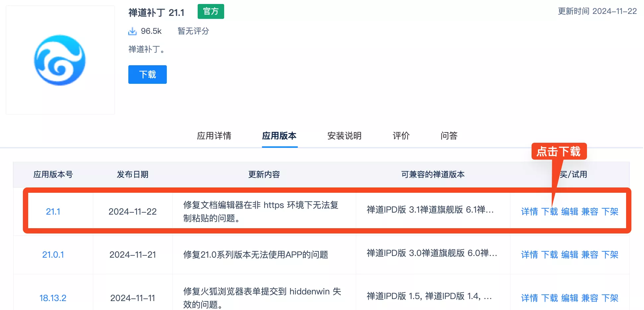Click the release date 2024-11-22 cell
The height and width of the screenshot is (310, 644).
133,212
